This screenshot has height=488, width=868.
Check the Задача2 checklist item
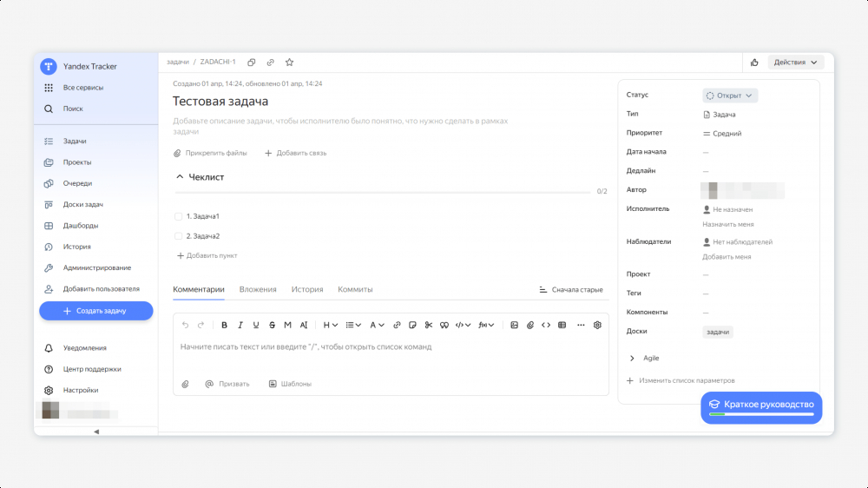click(x=179, y=236)
